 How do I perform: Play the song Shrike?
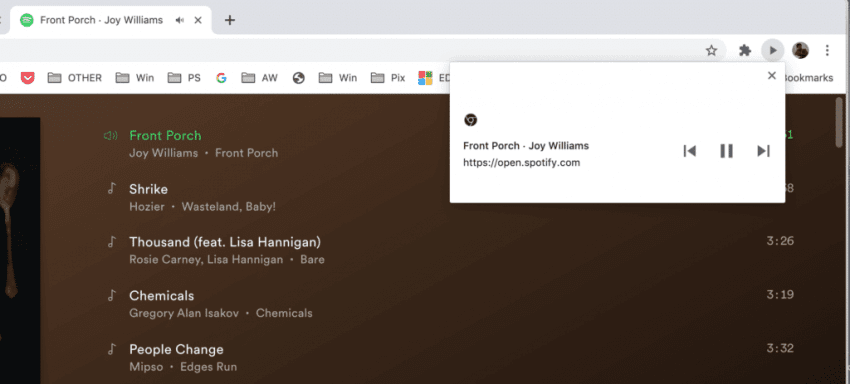149,189
